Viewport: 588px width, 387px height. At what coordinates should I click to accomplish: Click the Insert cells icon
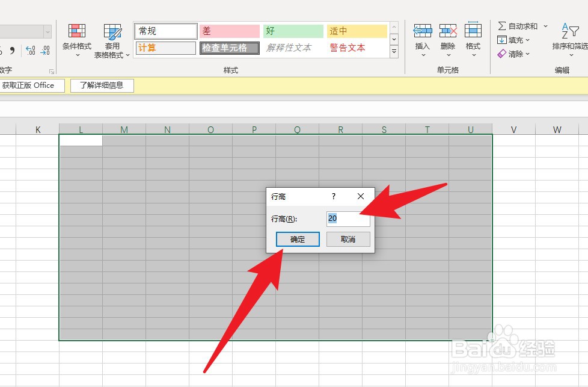coord(422,31)
